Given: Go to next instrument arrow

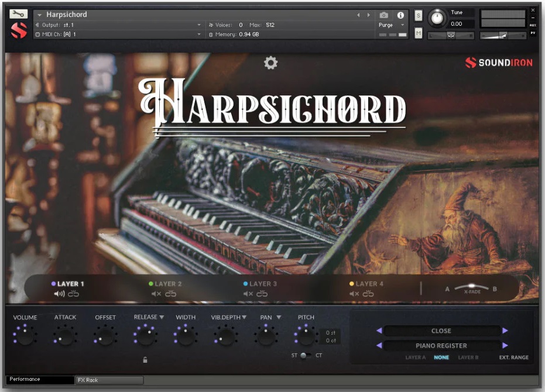Looking at the screenshot, I should [x=369, y=15].
